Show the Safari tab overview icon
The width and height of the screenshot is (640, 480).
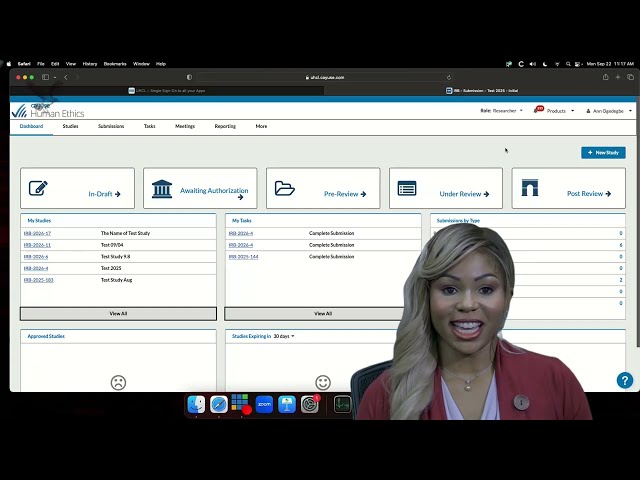point(630,77)
